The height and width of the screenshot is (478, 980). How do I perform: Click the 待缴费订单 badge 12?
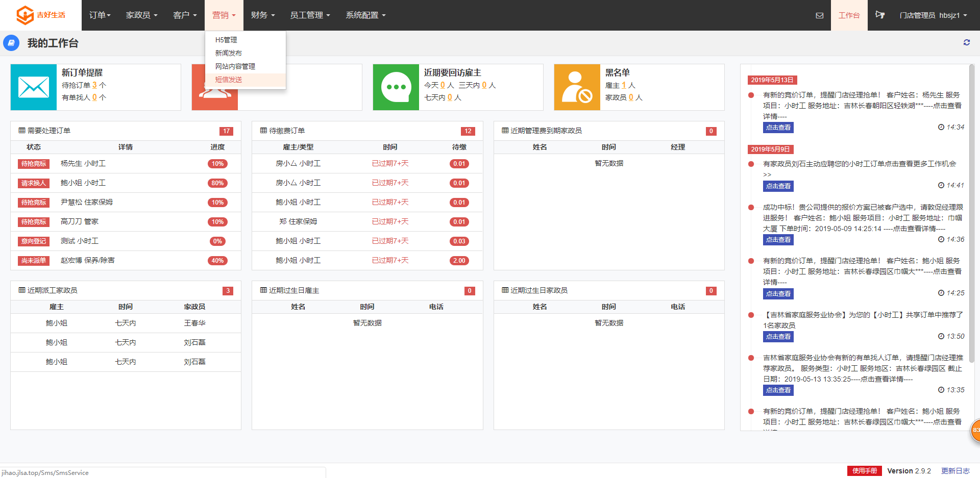468,131
